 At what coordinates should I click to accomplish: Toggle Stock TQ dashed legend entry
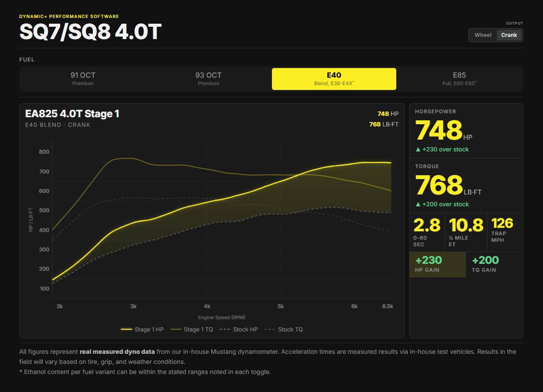283,329
